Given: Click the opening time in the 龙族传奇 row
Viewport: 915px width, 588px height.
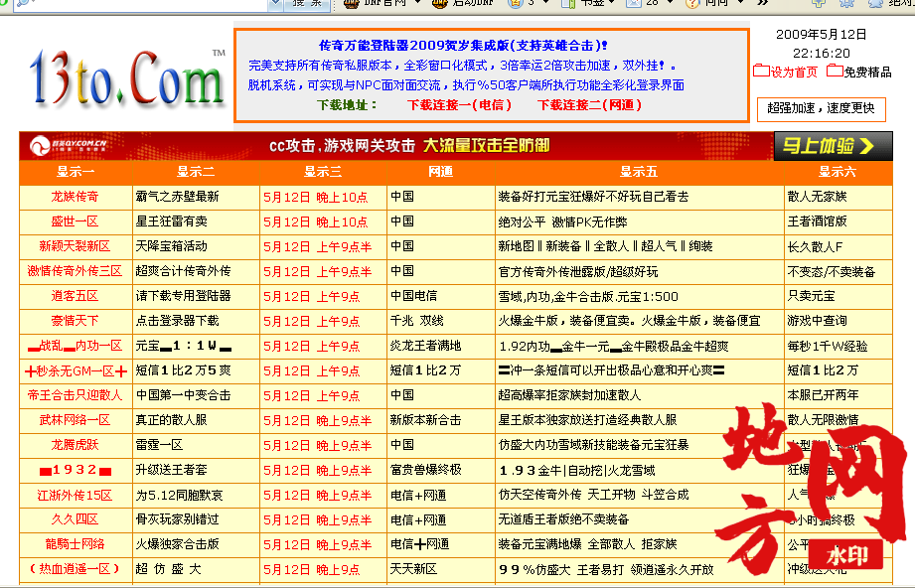Looking at the screenshot, I should point(316,198).
